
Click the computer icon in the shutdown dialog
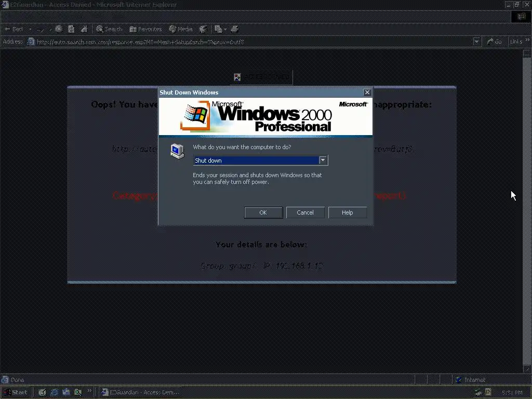point(177,151)
